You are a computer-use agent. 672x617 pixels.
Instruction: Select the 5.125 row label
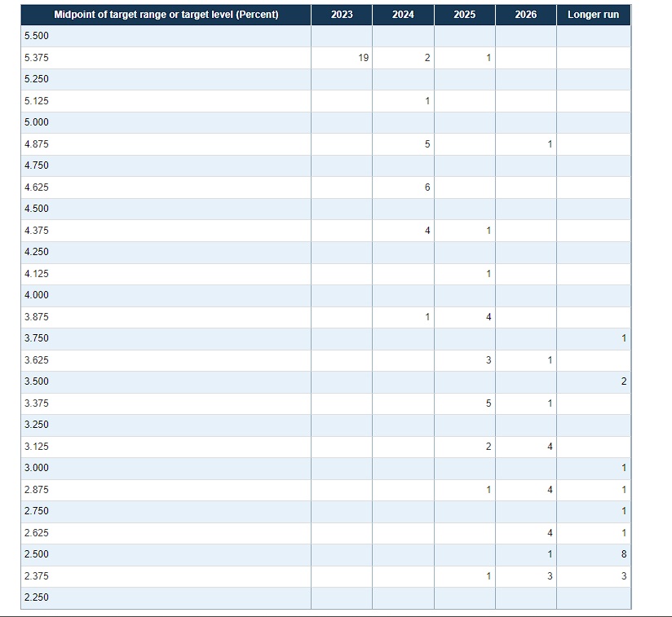tap(37, 101)
